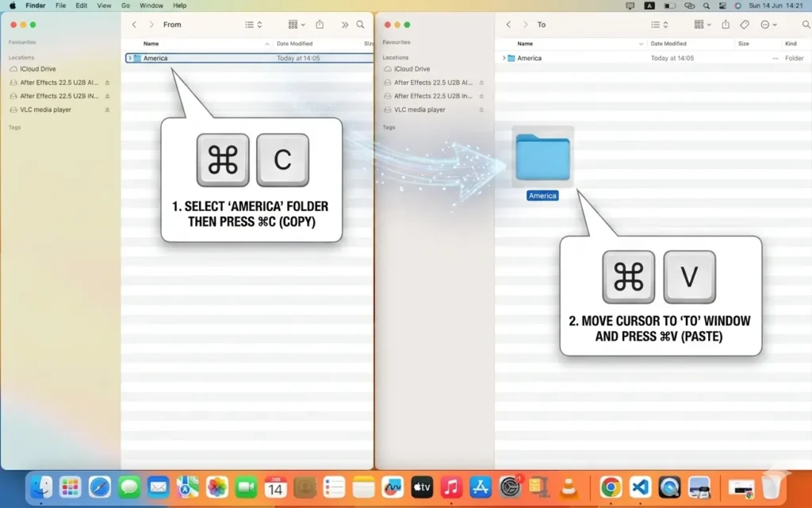The image size is (812, 508).
Task: Launch VLC from the Dock
Action: pos(569,487)
